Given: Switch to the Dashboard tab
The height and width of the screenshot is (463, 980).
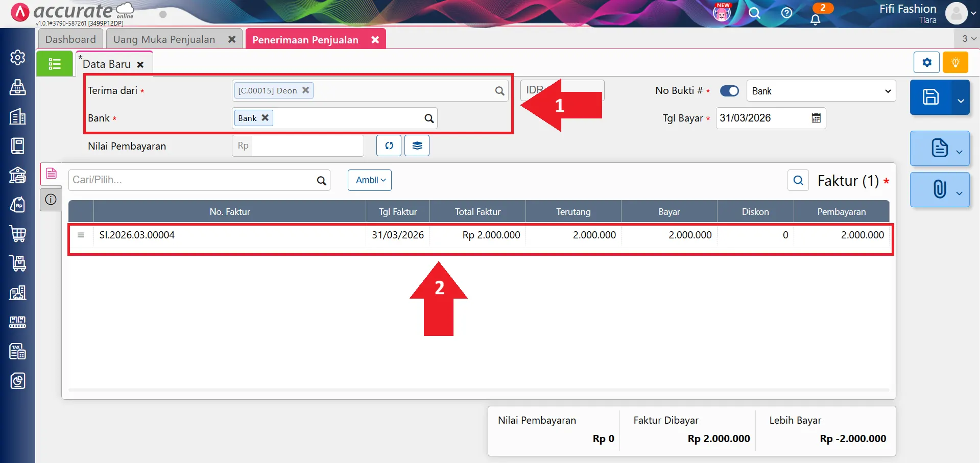Looking at the screenshot, I should (x=70, y=39).
